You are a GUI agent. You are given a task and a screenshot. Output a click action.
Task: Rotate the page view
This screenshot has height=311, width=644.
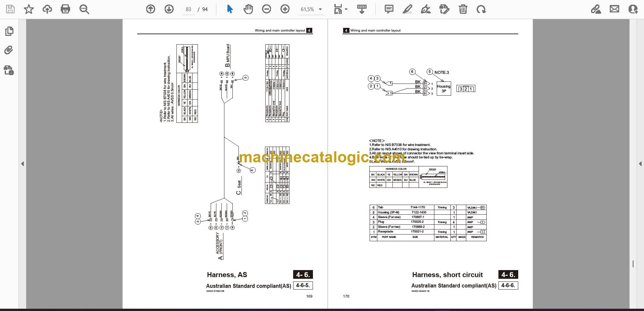[481, 9]
